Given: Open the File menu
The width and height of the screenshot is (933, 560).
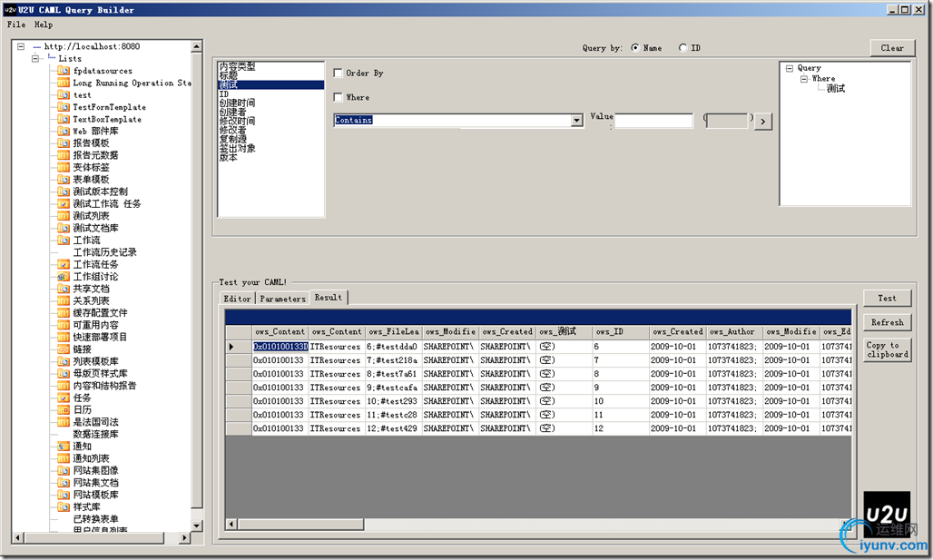Looking at the screenshot, I should (x=16, y=25).
